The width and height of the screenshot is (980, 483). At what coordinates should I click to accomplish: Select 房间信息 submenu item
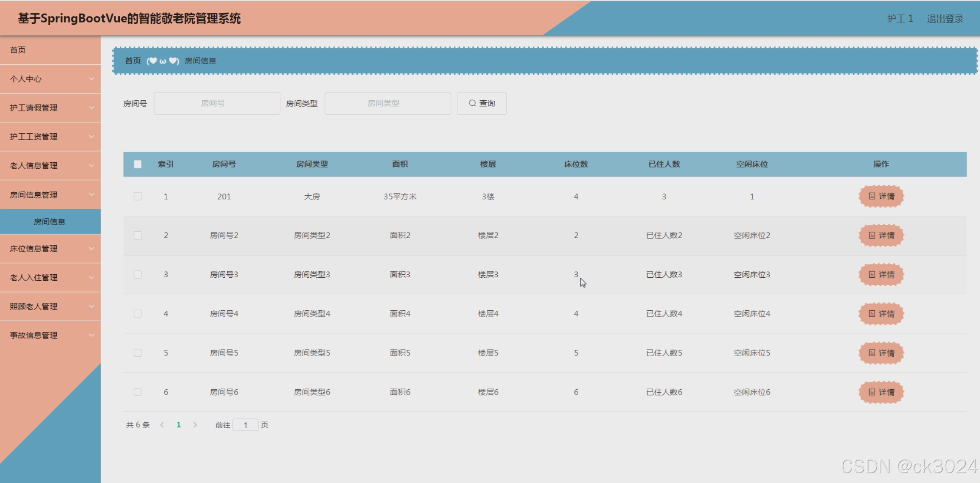[49, 222]
